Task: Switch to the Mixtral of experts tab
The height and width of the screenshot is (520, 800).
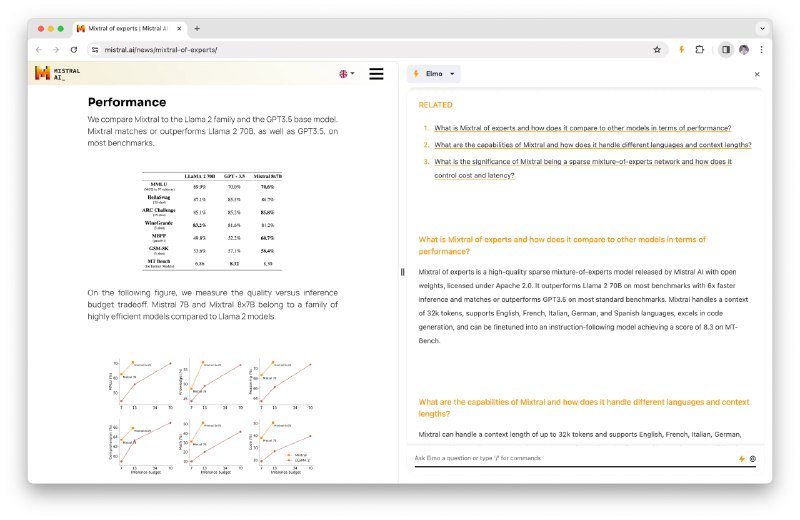Action: (128, 28)
